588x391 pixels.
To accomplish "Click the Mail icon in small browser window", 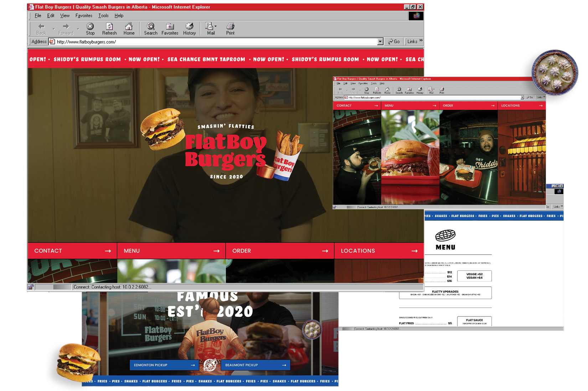I will tap(431, 91).
